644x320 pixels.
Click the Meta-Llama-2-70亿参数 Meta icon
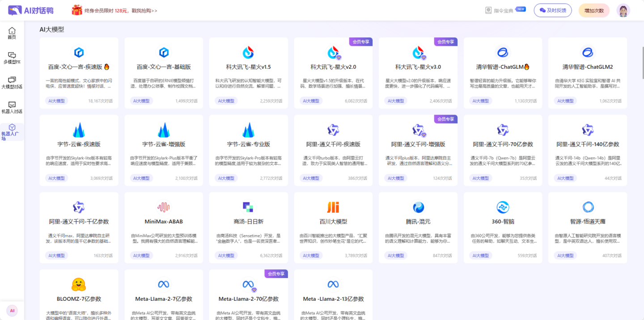click(x=249, y=285)
